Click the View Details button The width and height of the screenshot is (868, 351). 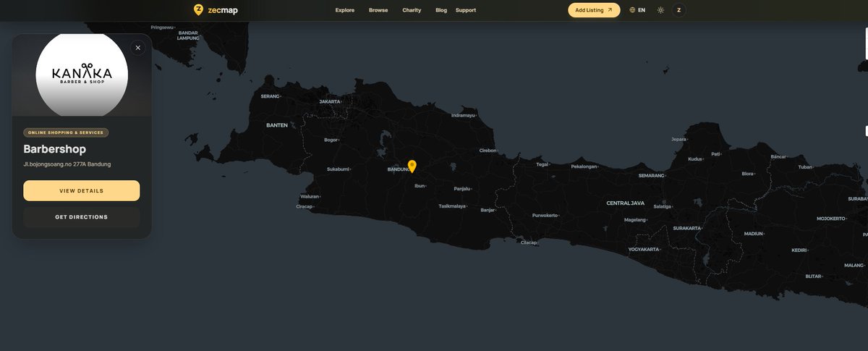click(x=82, y=191)
